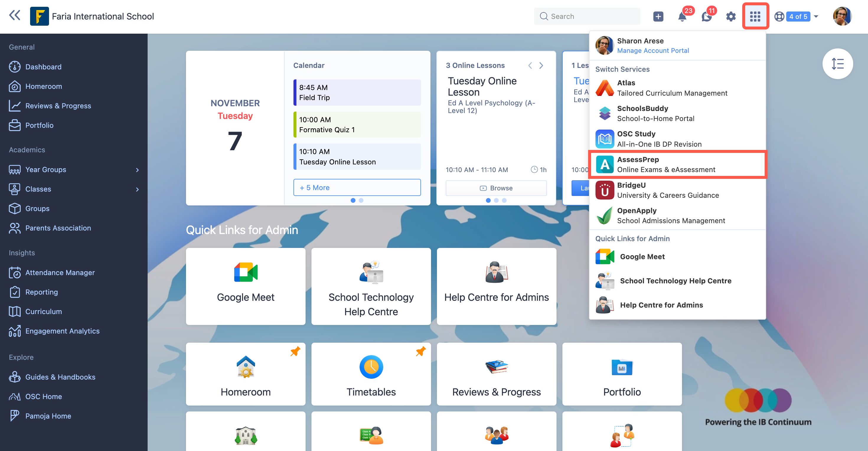Switch to BridgeU service
Image resolution: width=868 pixels, height=451 pixels.
point(677,190)
